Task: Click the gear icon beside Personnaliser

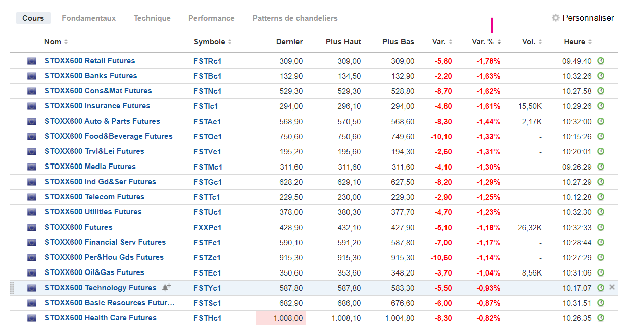Action: coord(556,18)
